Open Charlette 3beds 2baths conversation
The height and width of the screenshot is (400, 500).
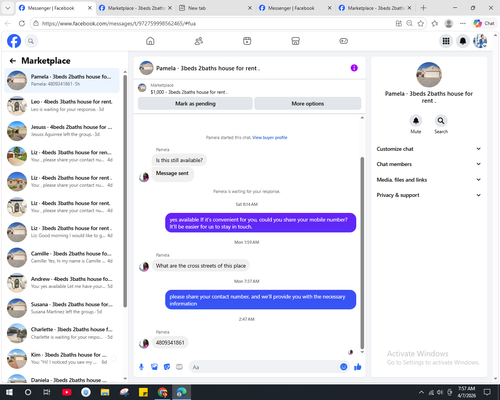[62, 333]
